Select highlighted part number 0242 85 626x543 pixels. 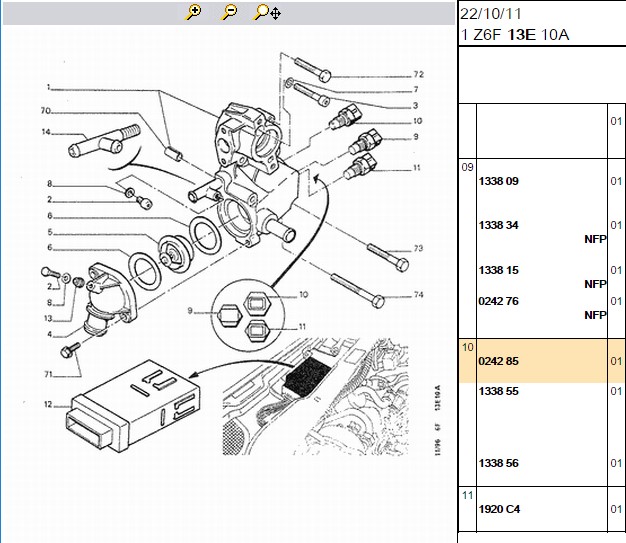498,361
